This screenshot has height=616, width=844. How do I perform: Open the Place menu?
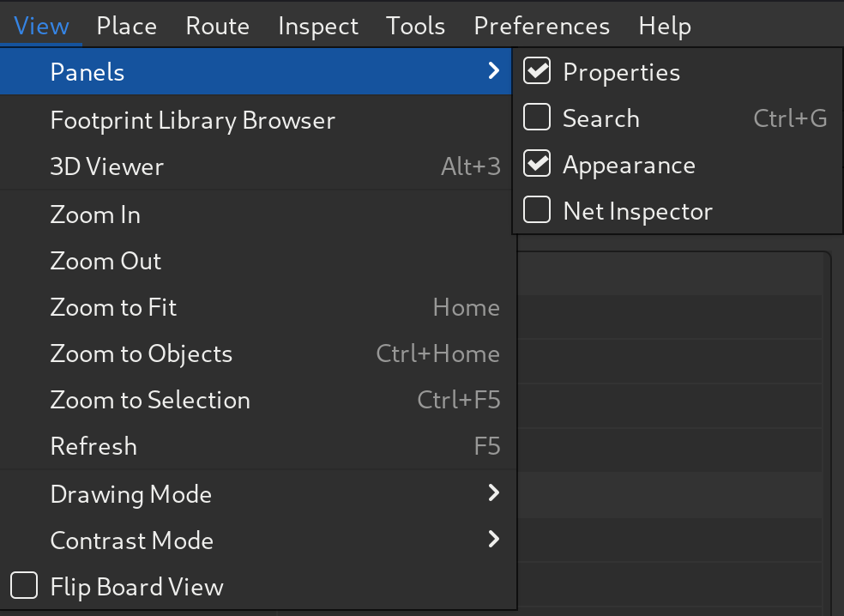126,26
